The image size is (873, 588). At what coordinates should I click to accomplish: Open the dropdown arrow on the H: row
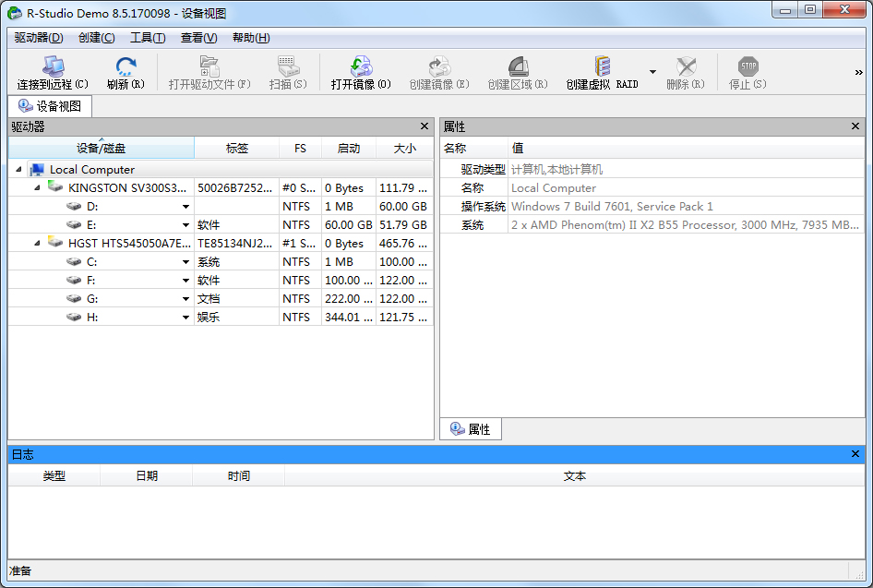(x=186, y=317)
